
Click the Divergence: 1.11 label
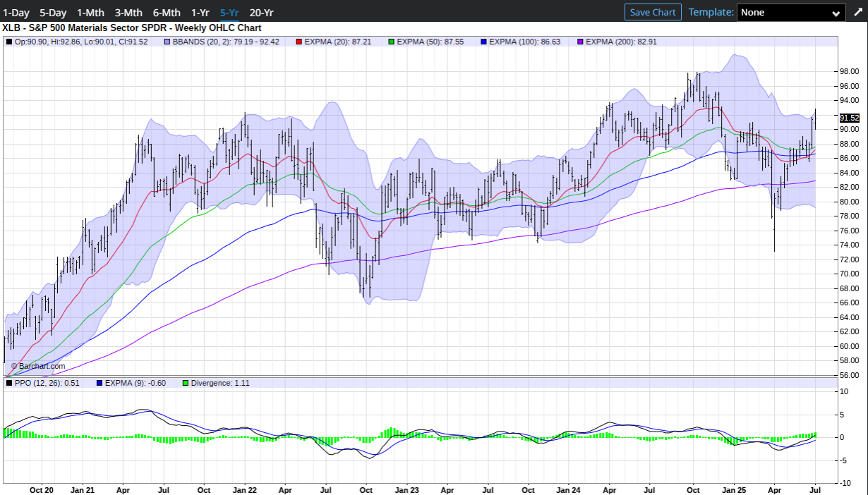tap(220, 383)
